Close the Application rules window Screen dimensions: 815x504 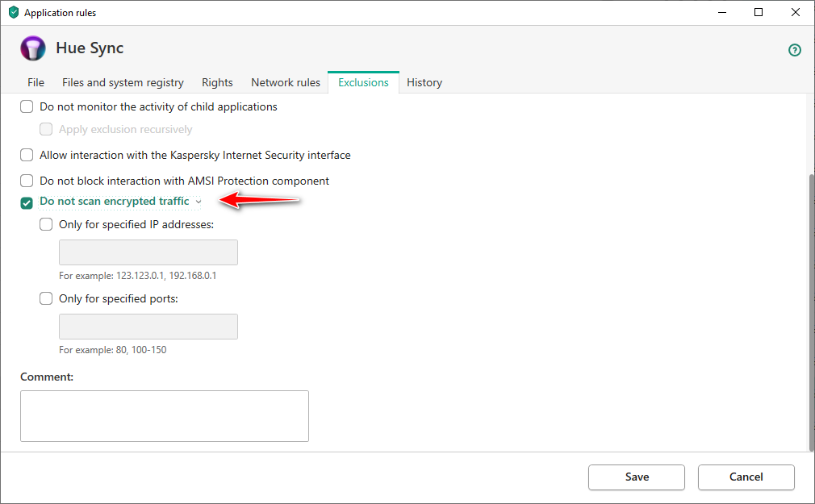796,12
